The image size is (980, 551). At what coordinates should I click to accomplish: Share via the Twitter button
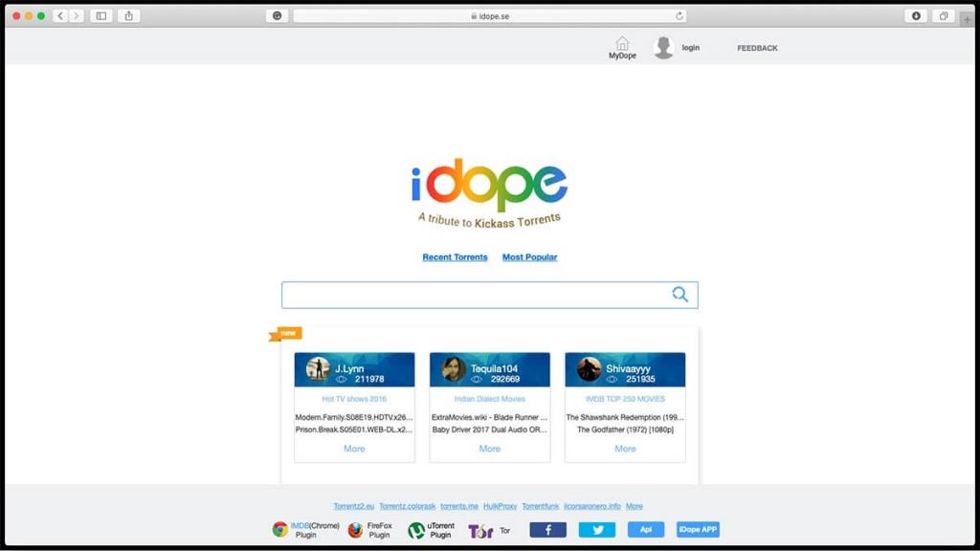[x=597, y=530]
